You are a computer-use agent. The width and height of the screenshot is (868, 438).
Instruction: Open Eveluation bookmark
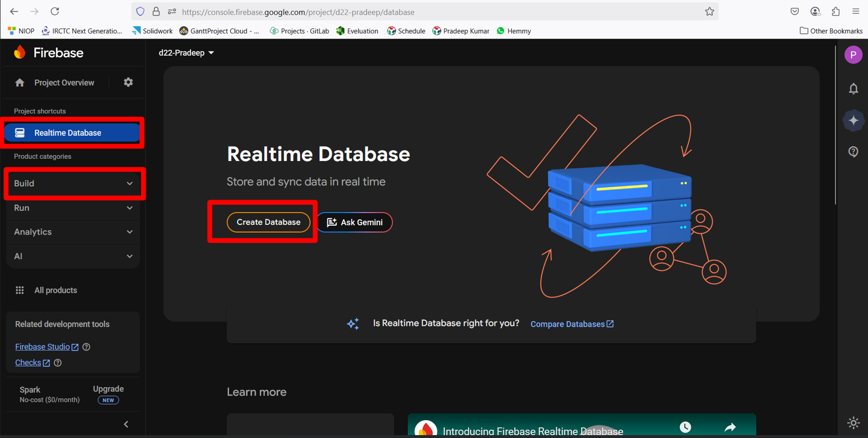pos(357,31)
